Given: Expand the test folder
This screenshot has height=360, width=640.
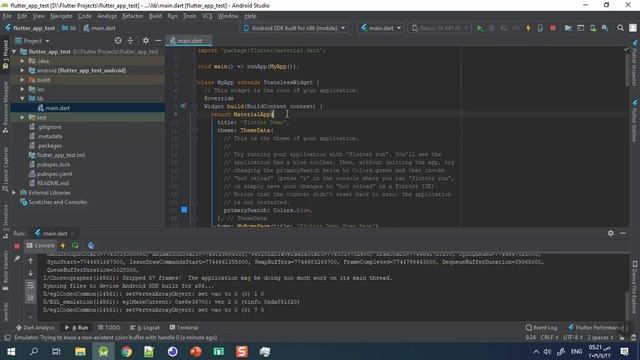Looking at the screenshot, I should (22, 117).
